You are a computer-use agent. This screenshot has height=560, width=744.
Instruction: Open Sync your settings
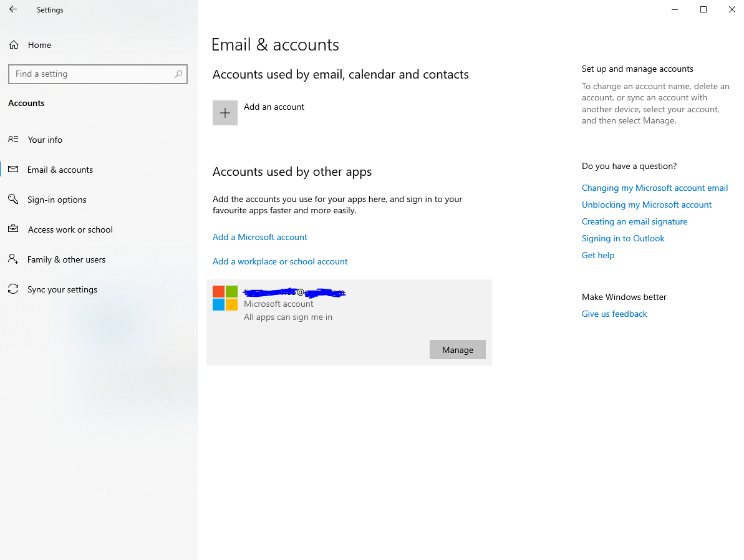point(99,289)
